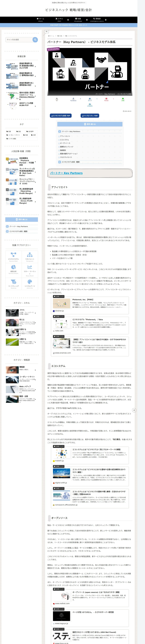145x644 pixels.
Task: Open the リベラルアーツ subcategory tile
Action: click(x=30, y=284)
